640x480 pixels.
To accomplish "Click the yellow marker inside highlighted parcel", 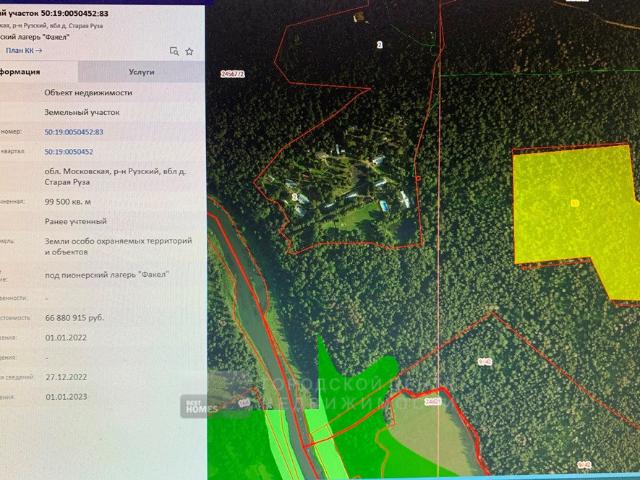I will (575, 203).
